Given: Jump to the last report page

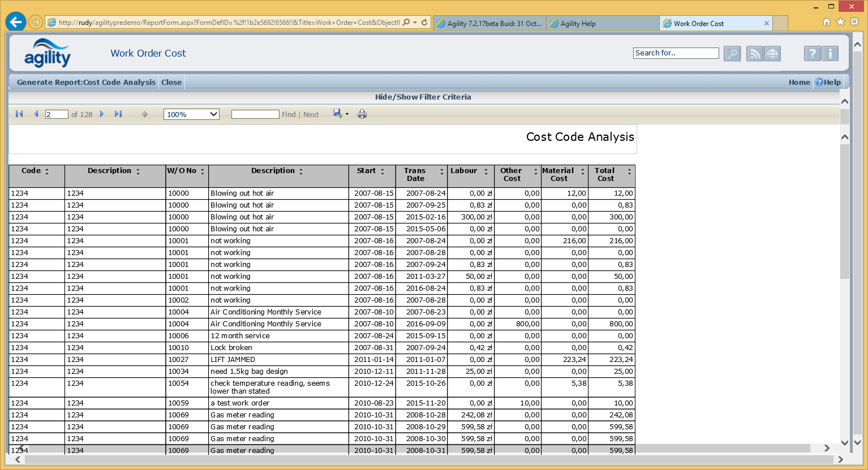Looking at the screenshot, I should (118, 114).
